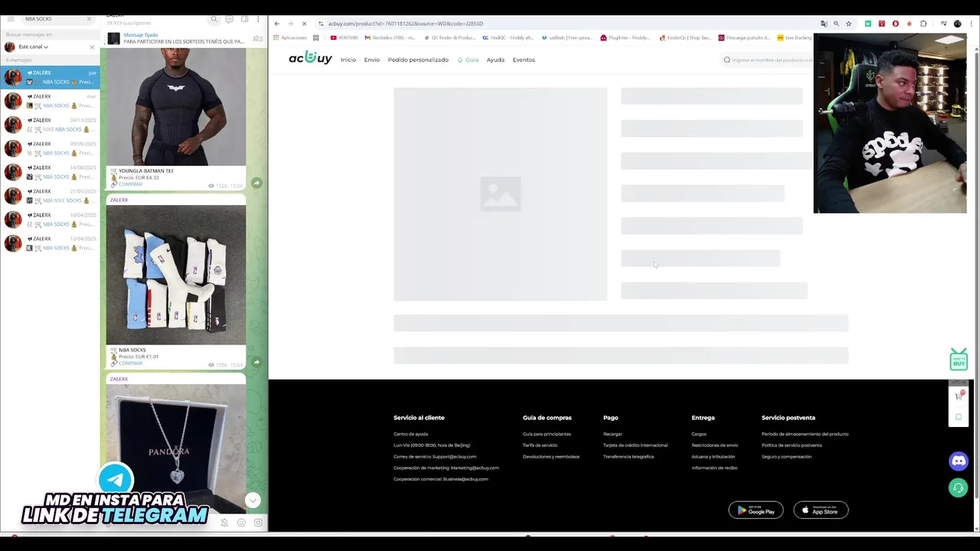The height and width of the screenshot is (551, 980).
Task: Open Restricciones de envío footer link
Action: 714,445
